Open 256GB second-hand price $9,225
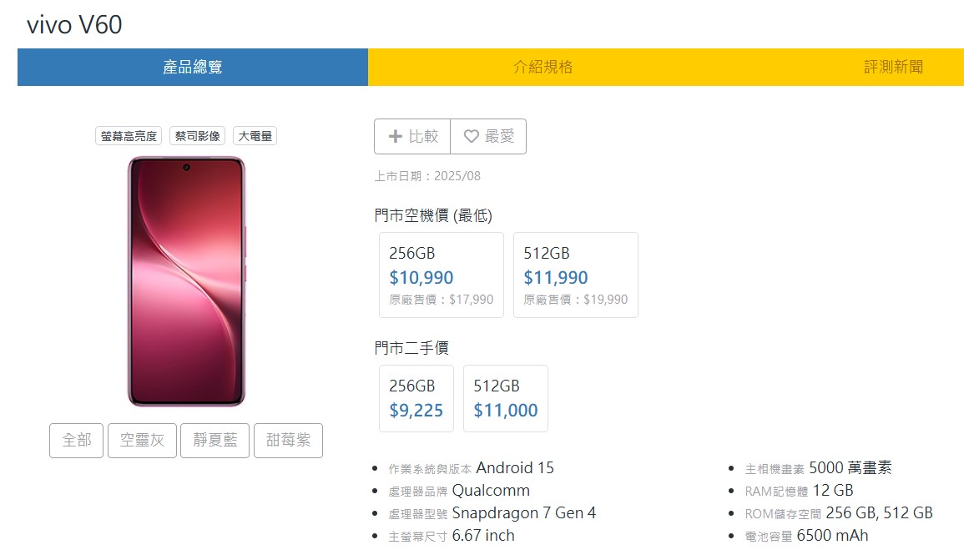964x560 pixels. (416, 398)
